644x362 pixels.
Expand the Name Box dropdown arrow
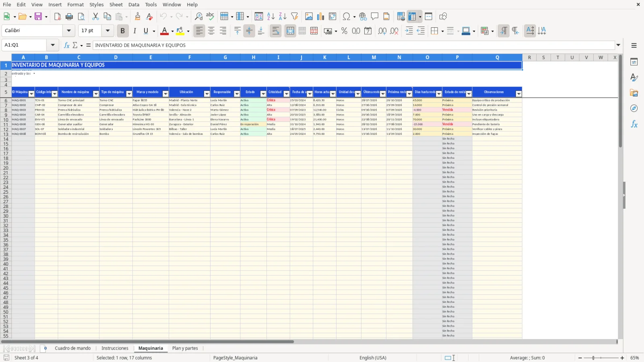(x=53, y=45)
